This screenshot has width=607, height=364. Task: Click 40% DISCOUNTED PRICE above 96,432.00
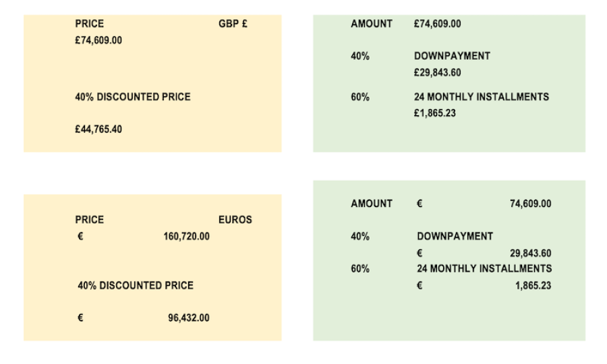[x=135, y=286]
